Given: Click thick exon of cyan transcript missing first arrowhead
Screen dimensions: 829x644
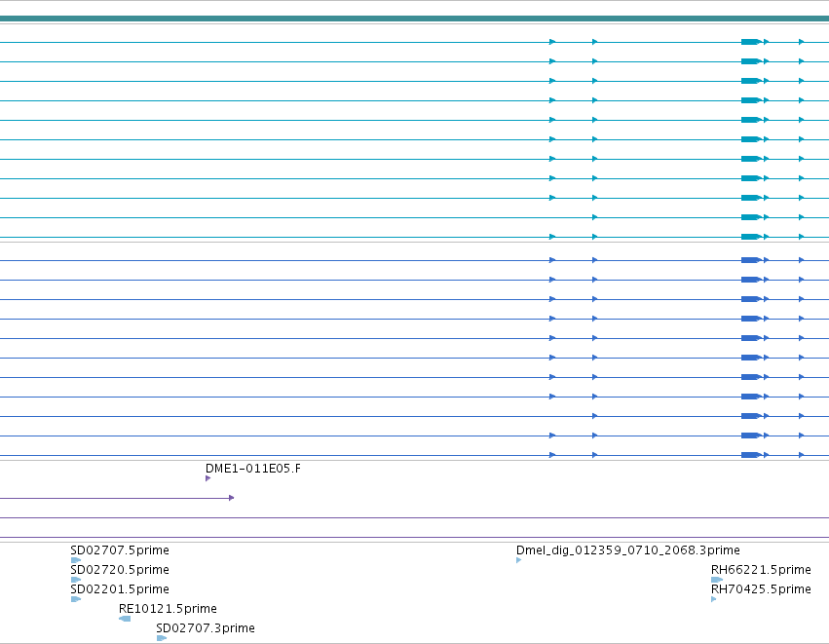Looking at the screenshot, I should [751, 217].
